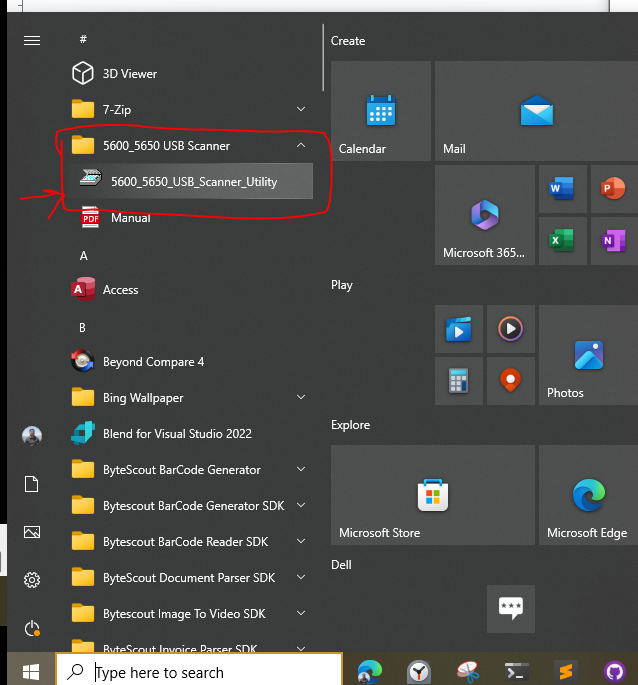638x685 pixels.
Task: Expand the ByteScout BarCode Generator chevron
Action: point(301,469)
